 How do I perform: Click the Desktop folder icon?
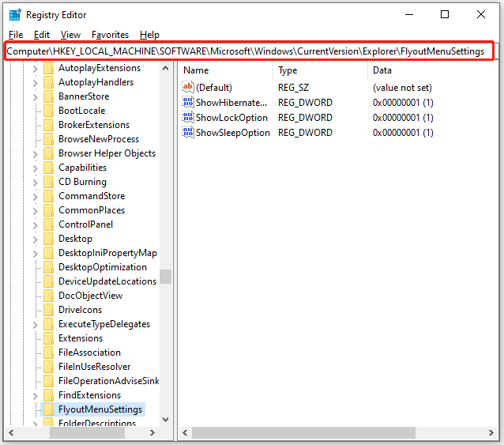coord(48,239)
